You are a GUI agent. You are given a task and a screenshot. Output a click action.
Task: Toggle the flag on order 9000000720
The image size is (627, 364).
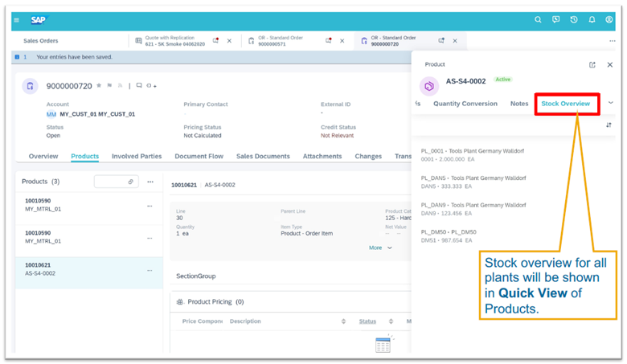[x=109, y=85]
